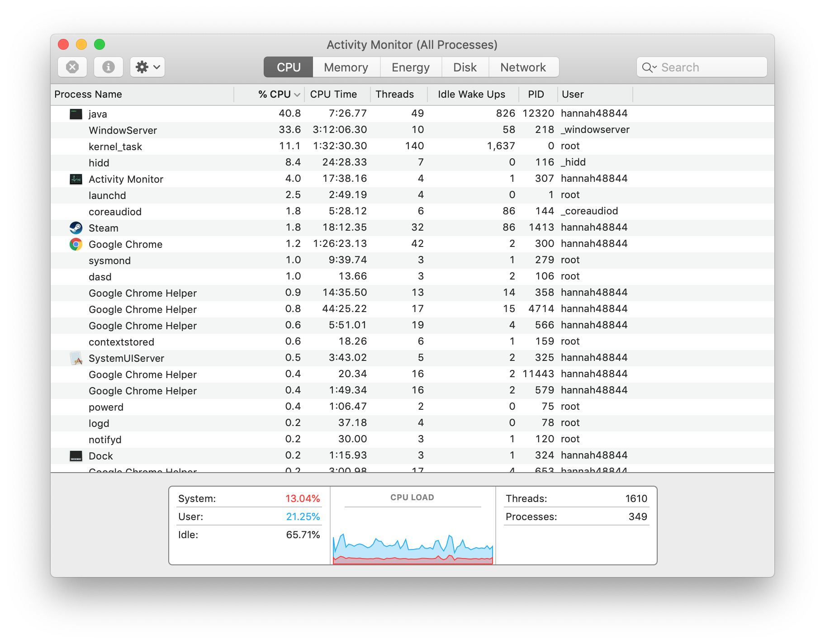Select Google Chrome Helper with PID 566
This screenshot has width=825, height=644.
412,326
